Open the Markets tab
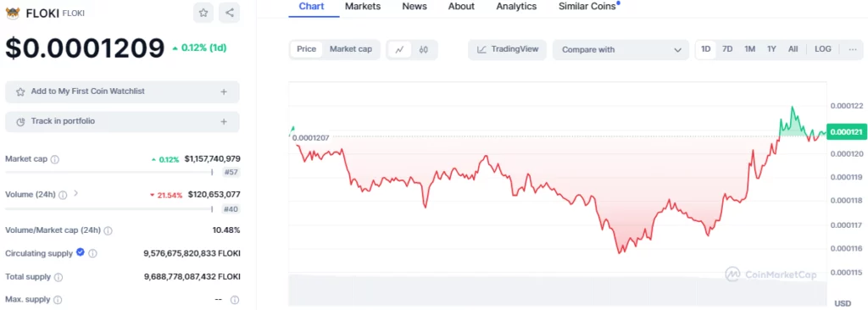868x310 pixels. tap(363, 7)
